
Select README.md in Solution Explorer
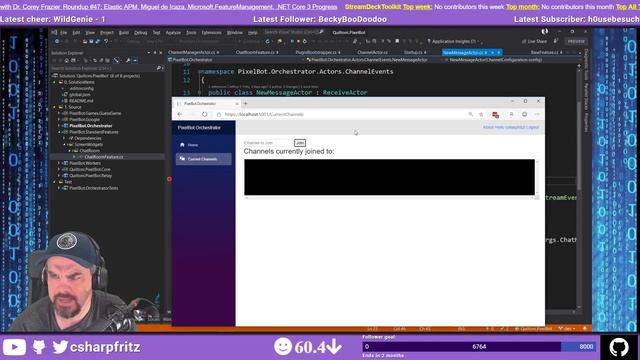coord(81,101)
